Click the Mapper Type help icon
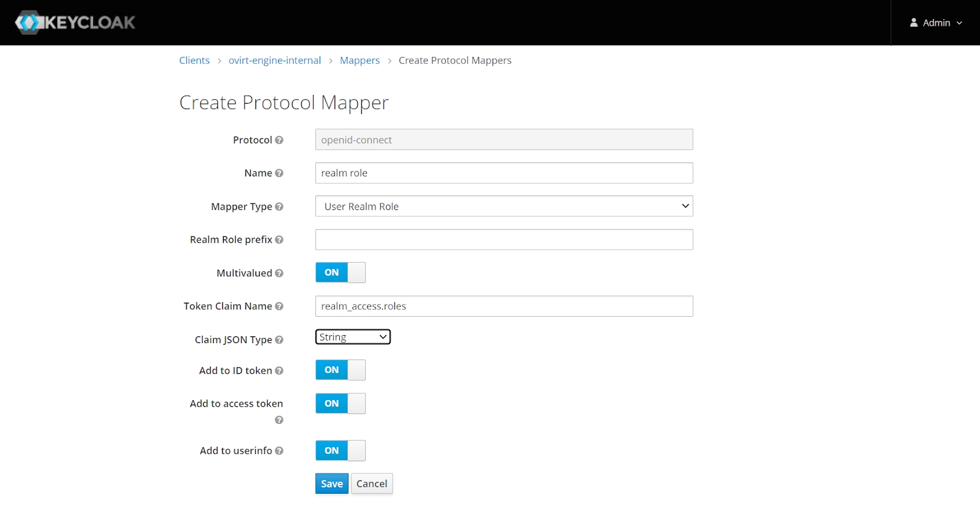Viewport: 980px width, 517px height. [279, 207]
